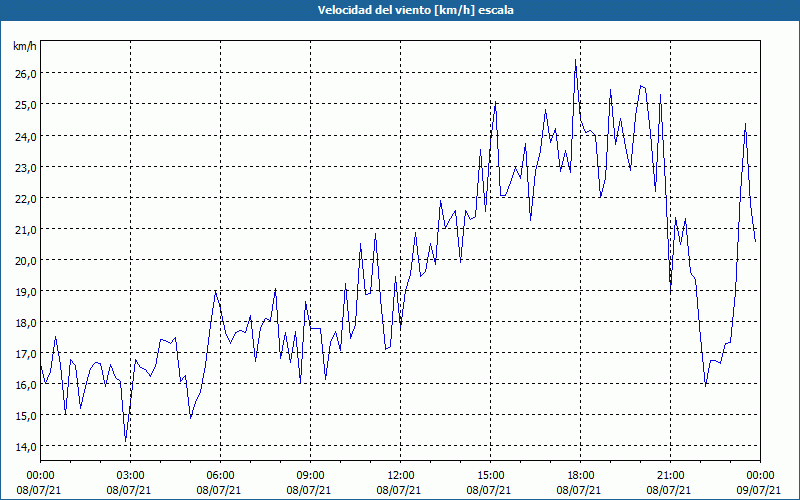The width and height of the screenshot is (800, 500).
Task: Click the 12:00 time axis label
Action: click(401, 476)
